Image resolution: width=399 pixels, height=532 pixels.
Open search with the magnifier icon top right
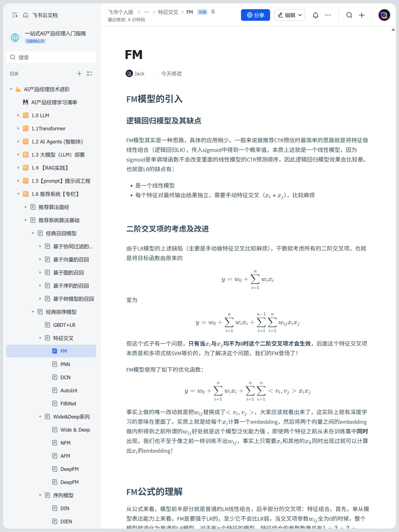pyautogui.click(x=349, y=15)
